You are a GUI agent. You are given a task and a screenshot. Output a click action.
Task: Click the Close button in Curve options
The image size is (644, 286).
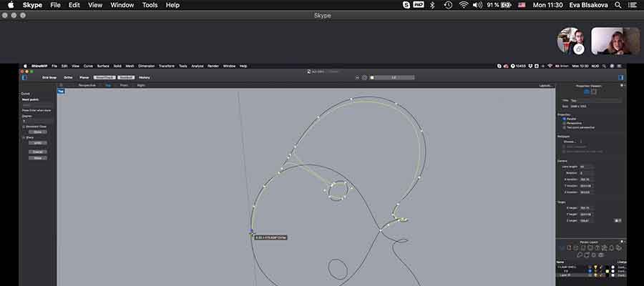[37, 132]
